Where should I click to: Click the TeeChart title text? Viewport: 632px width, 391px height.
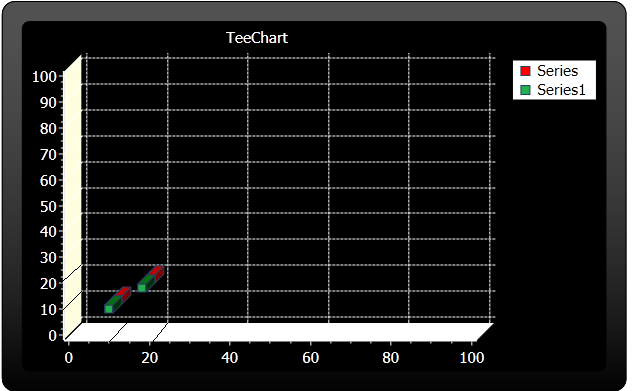pyautogui.click(x=257, y=38)
